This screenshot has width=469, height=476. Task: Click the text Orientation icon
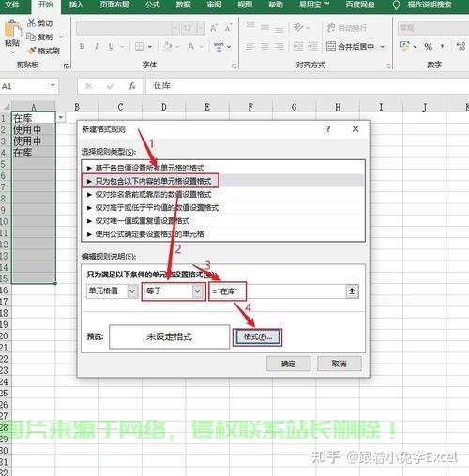pos(298,27)
